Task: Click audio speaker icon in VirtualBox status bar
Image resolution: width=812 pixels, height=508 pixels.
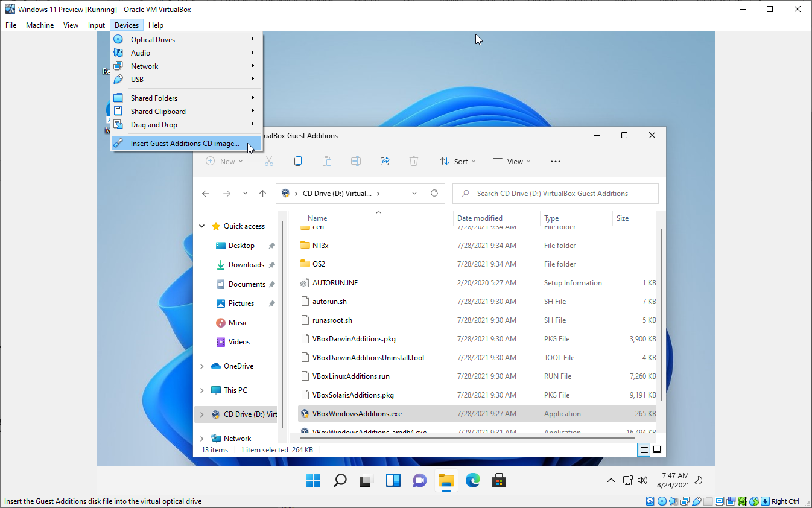Action: (673, 501)
